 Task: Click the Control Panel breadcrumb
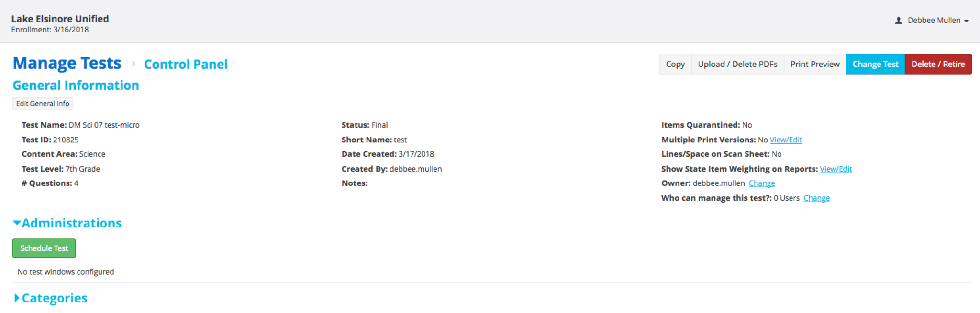(186, 65)
